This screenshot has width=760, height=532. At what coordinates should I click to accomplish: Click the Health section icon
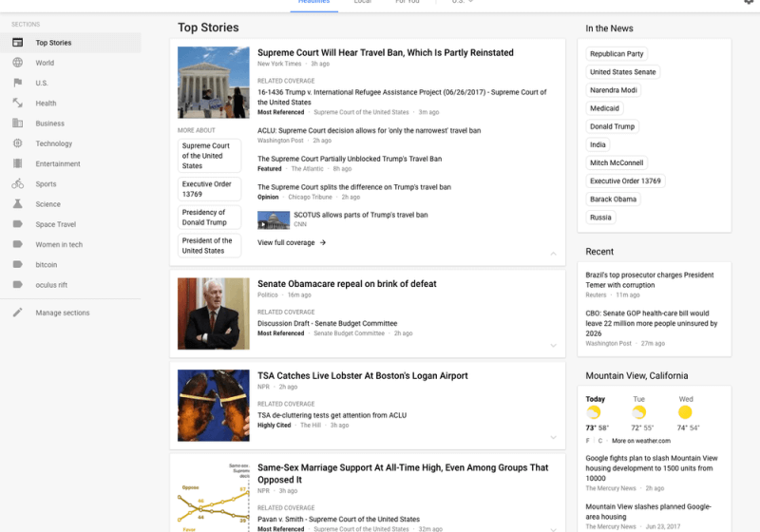pos(17,103)
